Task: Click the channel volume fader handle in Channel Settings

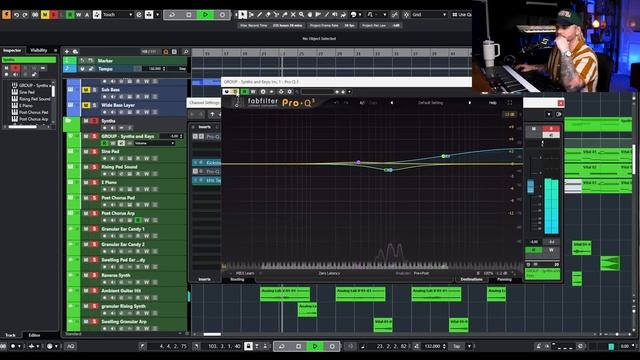Action: pyautogui.click(x=531, y=186)
